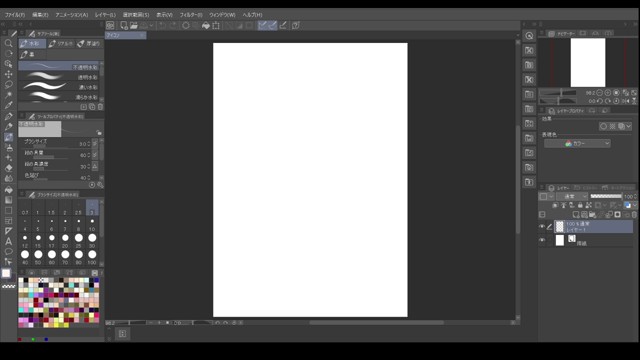Viewport: 640px width, 360px height.
Task: Select the 滑らか水彩 brush
Action: point(58,97)
